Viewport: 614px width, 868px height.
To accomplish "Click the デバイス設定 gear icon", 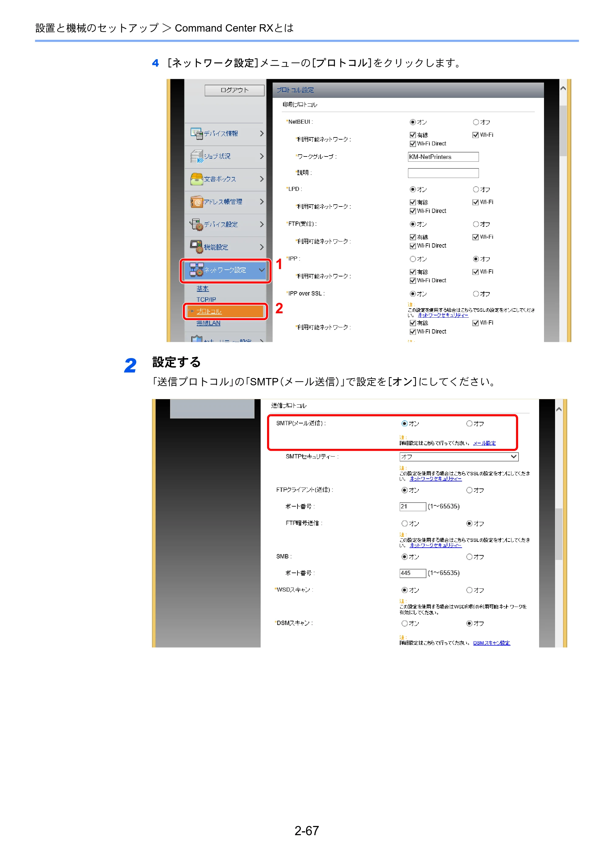I will click(x=196, y=224).
